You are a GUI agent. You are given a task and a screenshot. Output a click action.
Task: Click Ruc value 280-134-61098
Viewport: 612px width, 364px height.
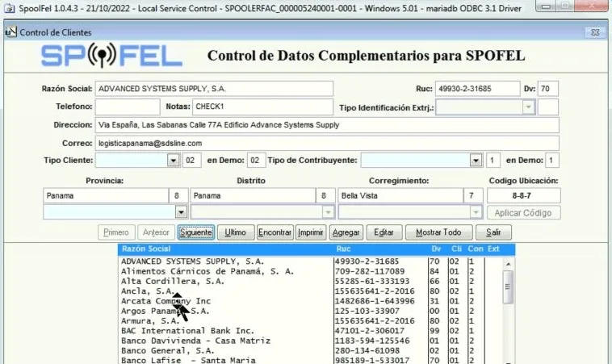click(x=367, y=351)
